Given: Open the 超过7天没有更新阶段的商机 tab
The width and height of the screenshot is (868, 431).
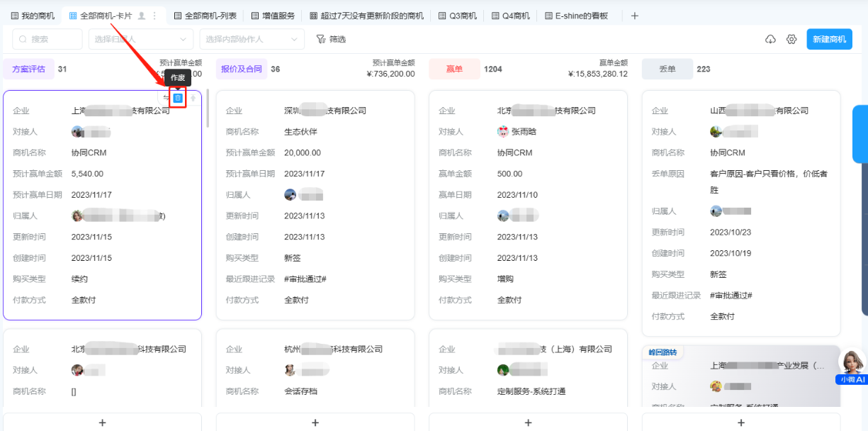Looking at the screenshot, I should pos(366,16).
